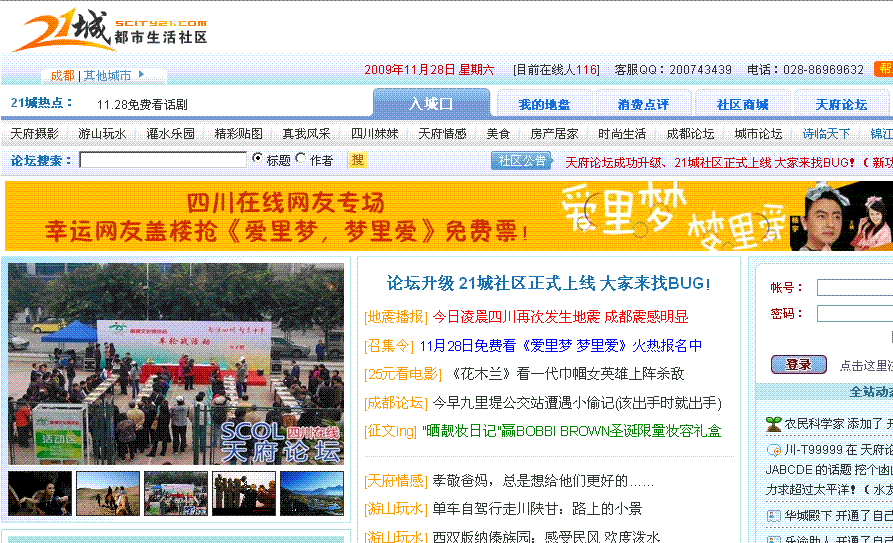Open the 诗临天下 section

point(826,134)
